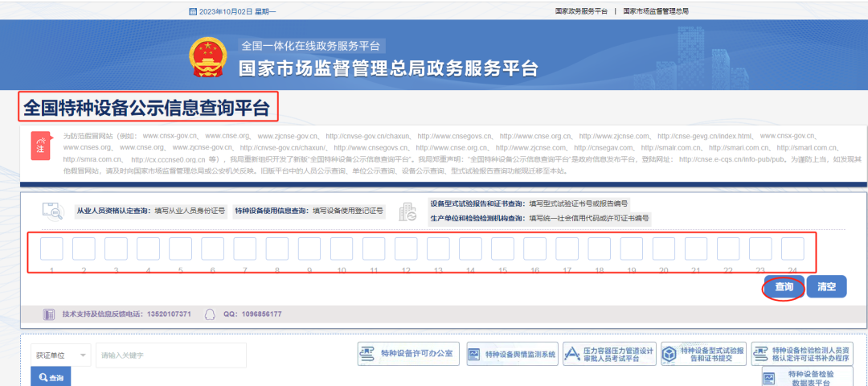Click the 特种设备使用信息查询 label
The width and height of the screenshot is (868, 386).
click(x=272, y=211)
